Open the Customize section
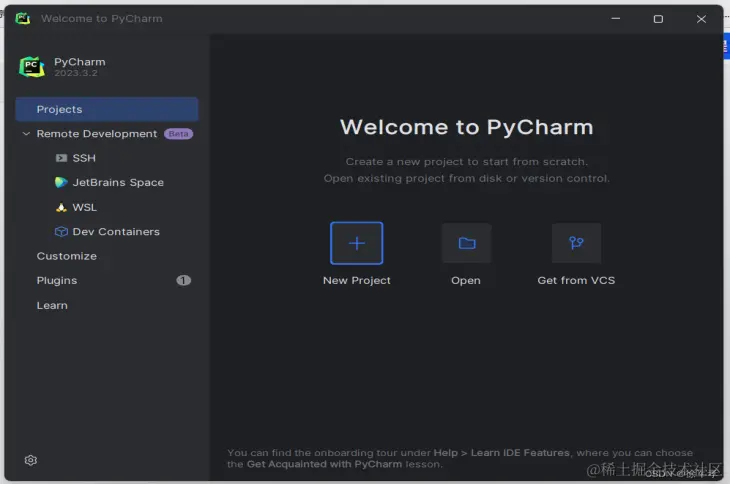730x485 pixels. tap(67, 256)
